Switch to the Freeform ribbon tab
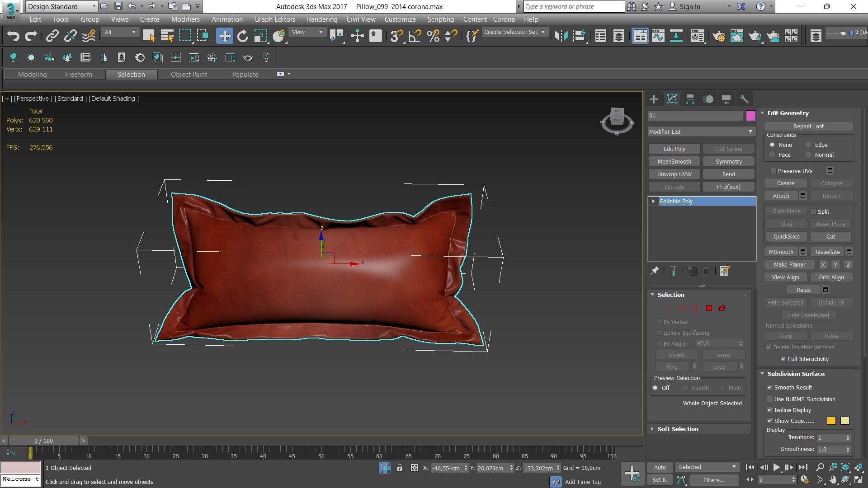 pyautogui.click(x=78, y=75)
